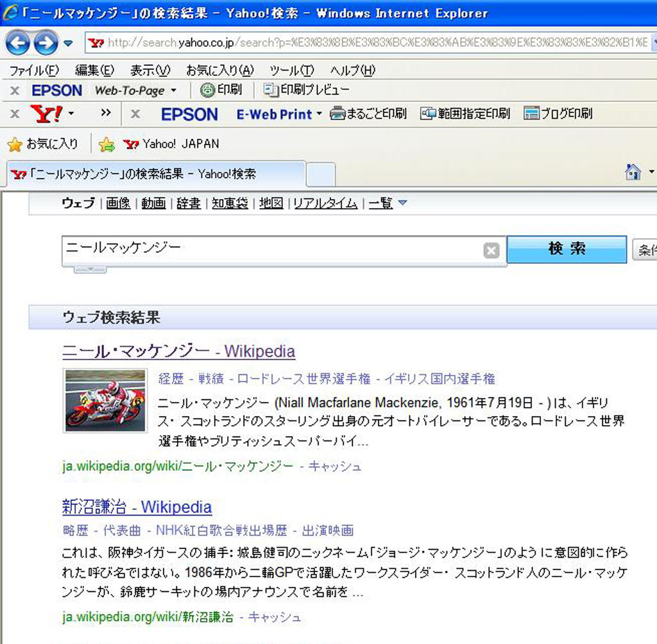Go back with the browser Back arrow
The image size is (657, 644).
[17, 42]
